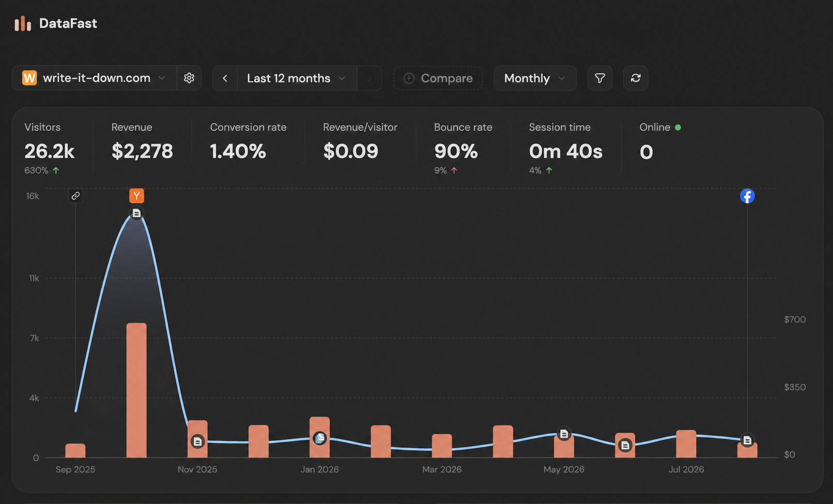Refresh the dashboard data
Screen dimensions: 833x504
point(636,78)
